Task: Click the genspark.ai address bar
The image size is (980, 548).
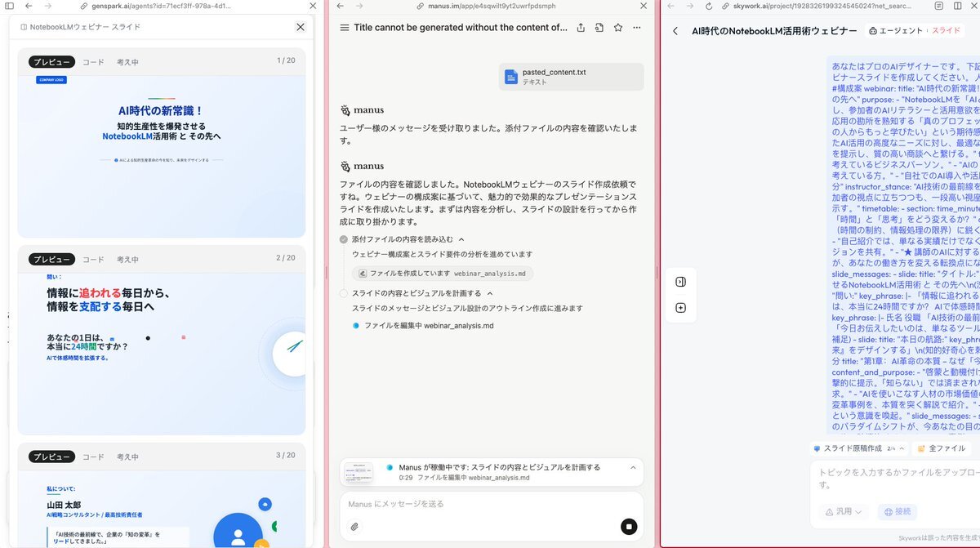Action: click(155, 6)
